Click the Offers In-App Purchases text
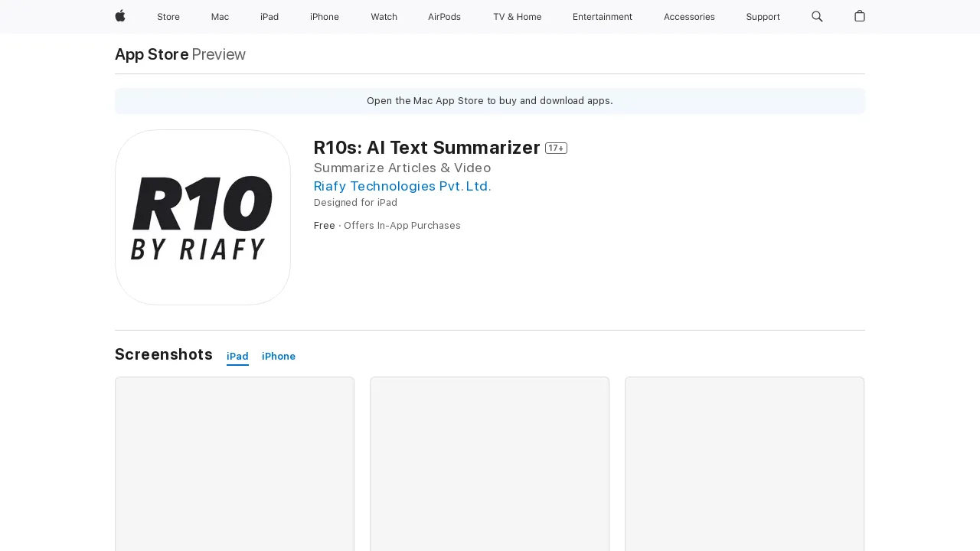Image resolution: width=980 pixels, height=551 pixels. 402,226
